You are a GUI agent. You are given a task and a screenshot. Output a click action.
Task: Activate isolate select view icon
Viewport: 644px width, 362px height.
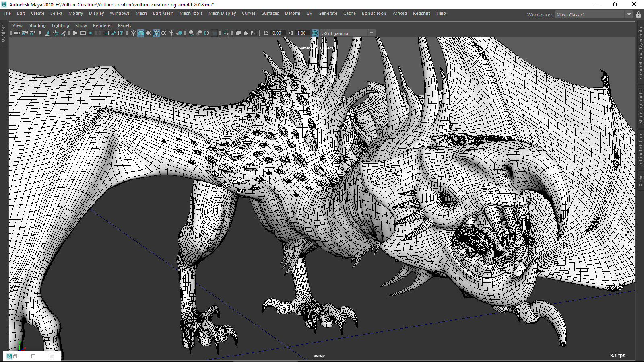226,33
